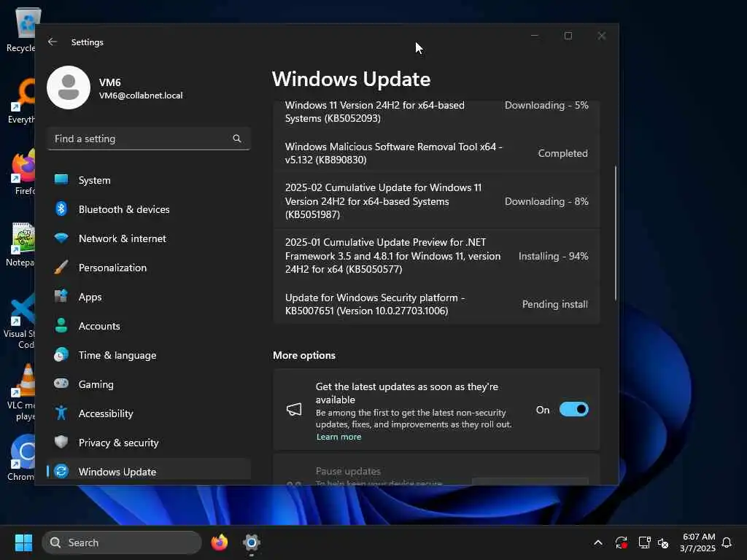
Task: Click the Settings window scrollbar
Action: pos(616,233)
